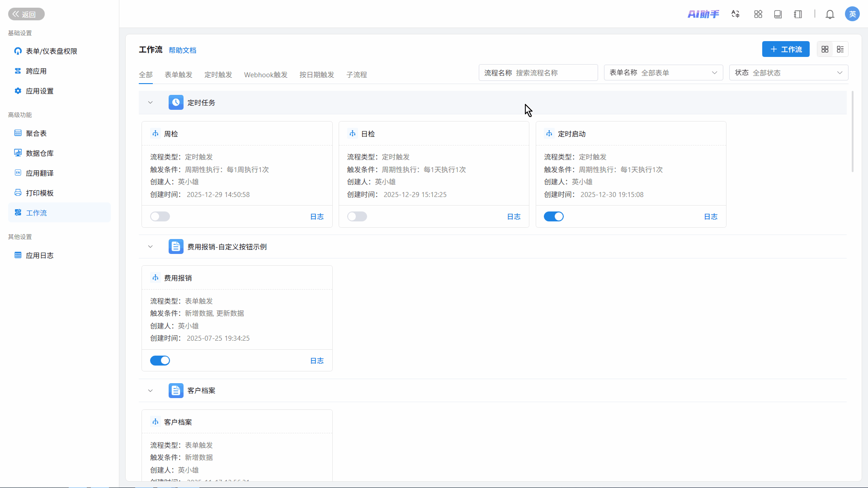
Task: Click the user avatar 英
Action: (x=852, y=14)
